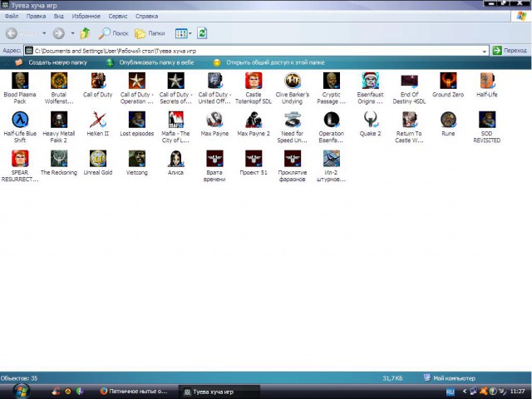This screenshot has width=532, height=399.
Task: Select Mafia The City shortcut
Action: 175,120
